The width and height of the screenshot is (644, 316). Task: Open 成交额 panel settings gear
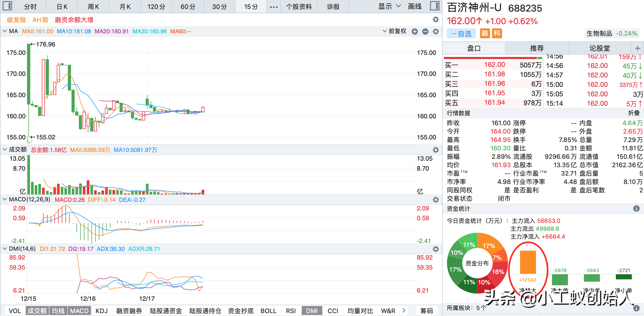[436, 150]
